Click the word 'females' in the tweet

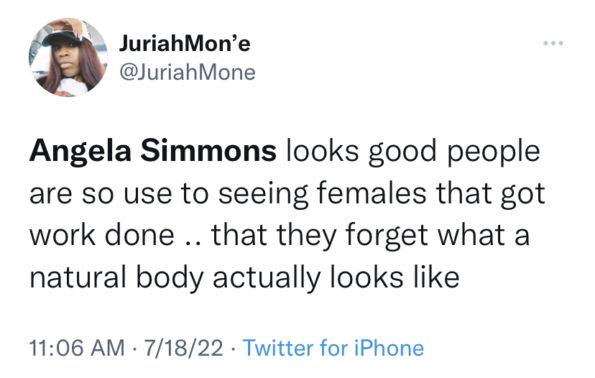point(371,194)
